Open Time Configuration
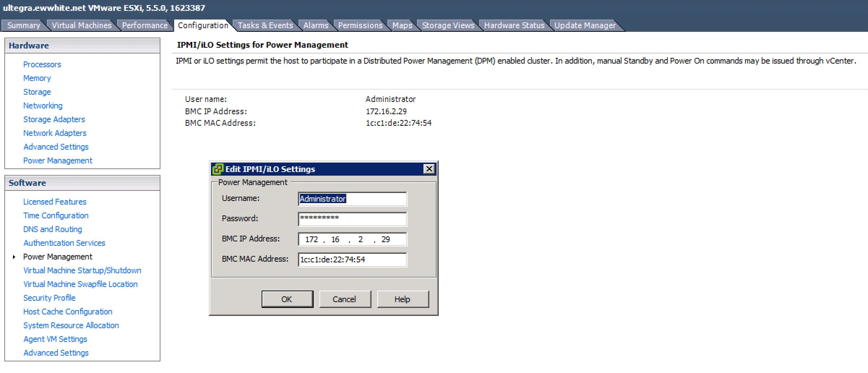Screen dimensions: 868x373 pyautogui.click(x=56, y=215)
